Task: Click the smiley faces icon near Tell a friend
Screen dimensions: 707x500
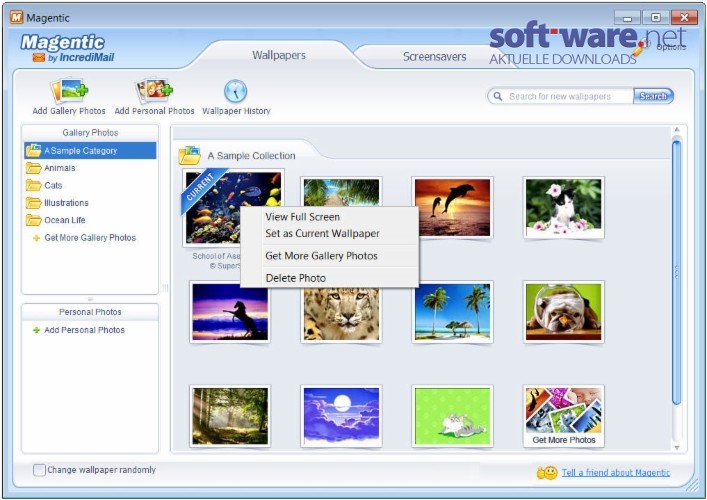Action: pos(547,472)
